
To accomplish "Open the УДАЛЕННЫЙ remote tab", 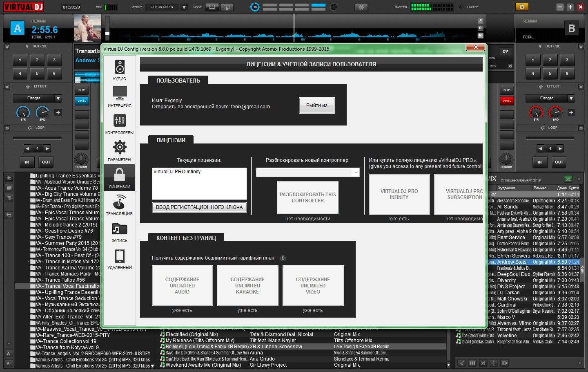I will point(119,259).
